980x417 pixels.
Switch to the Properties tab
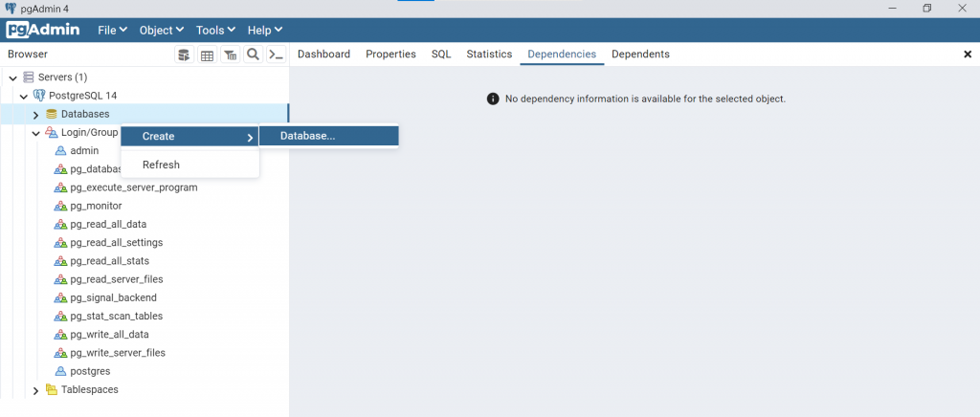point(390,55)
